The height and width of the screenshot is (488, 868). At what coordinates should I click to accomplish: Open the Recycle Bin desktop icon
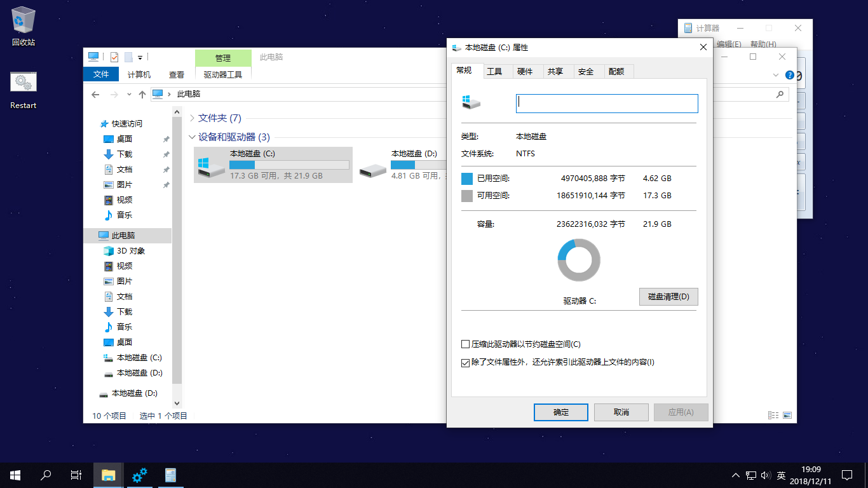click(x=24, y=22)
